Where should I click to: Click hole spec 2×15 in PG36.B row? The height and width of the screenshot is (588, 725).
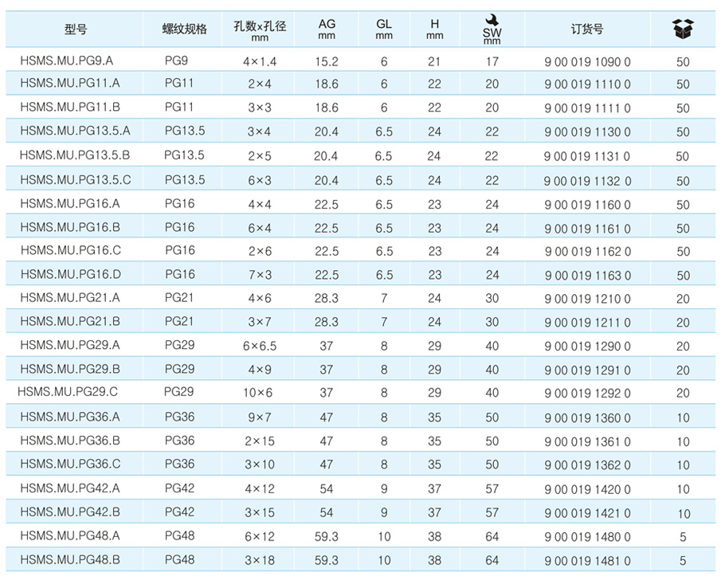click(x=260, y=441)
